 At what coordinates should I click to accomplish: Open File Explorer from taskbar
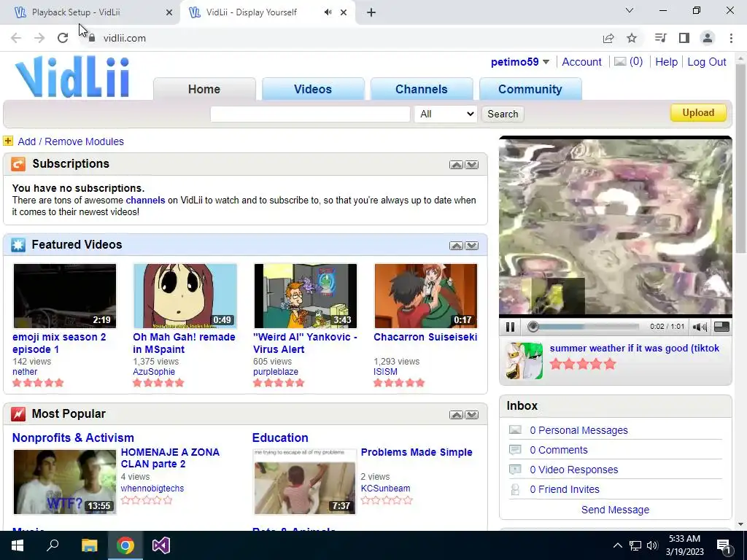[89, 545]
